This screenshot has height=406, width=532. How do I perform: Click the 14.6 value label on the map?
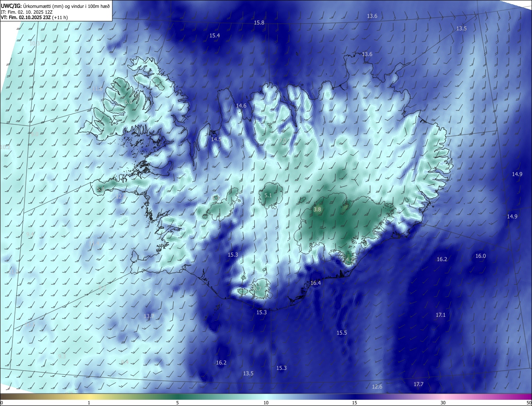[x=241, y=106]
